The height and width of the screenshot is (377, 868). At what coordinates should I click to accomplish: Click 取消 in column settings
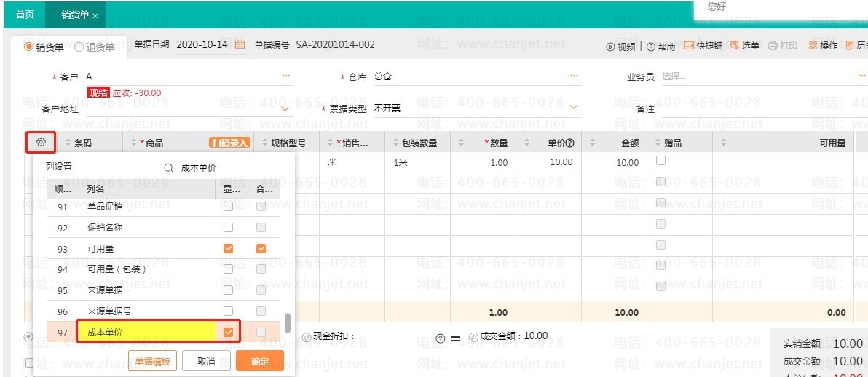click(x=207, y=361)
